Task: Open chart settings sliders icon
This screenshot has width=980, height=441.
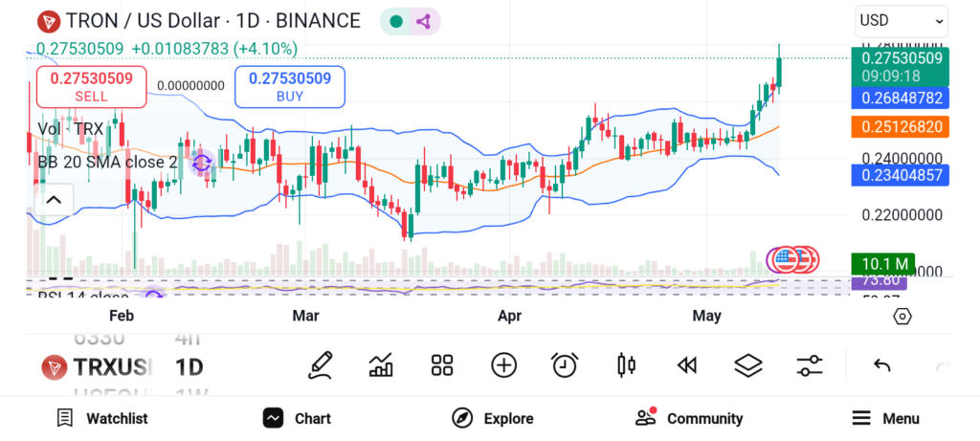Action: tap(810, 364)
